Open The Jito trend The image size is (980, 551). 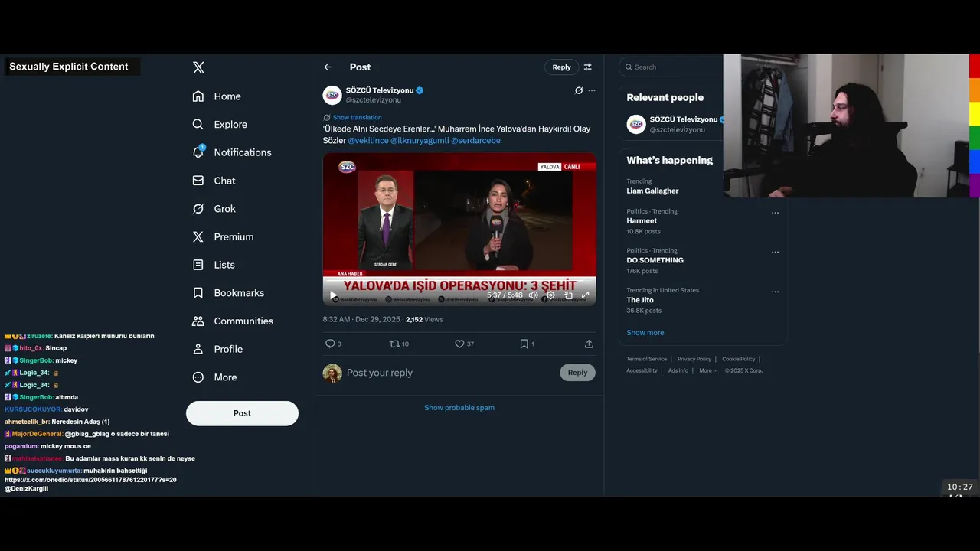[x=640, y=300]
